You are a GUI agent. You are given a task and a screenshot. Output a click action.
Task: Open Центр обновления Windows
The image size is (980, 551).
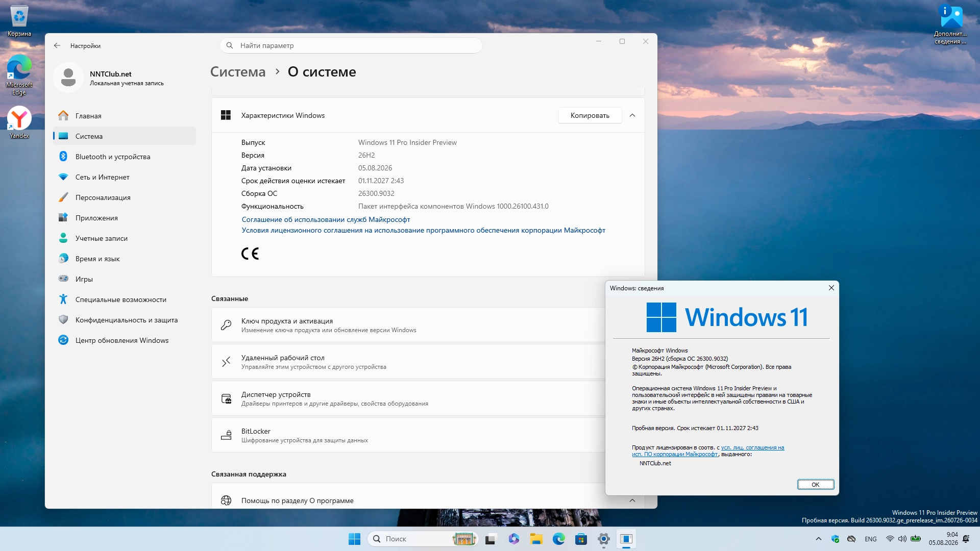tap(125, 340)
